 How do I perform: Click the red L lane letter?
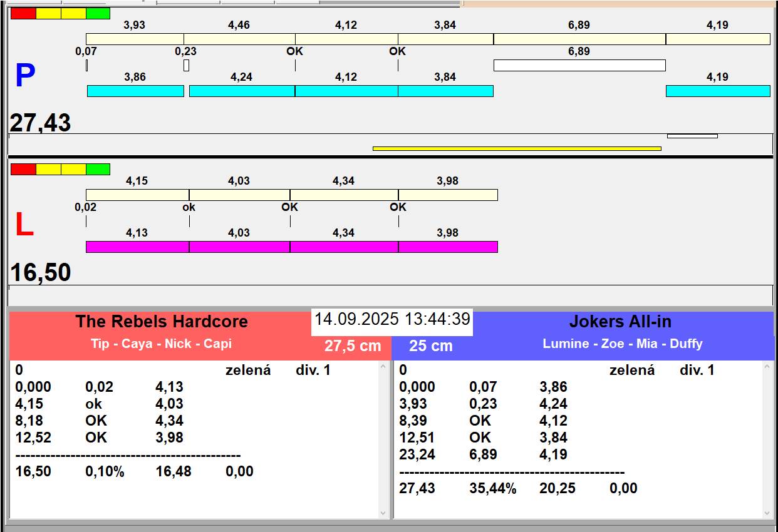(24, 225)
